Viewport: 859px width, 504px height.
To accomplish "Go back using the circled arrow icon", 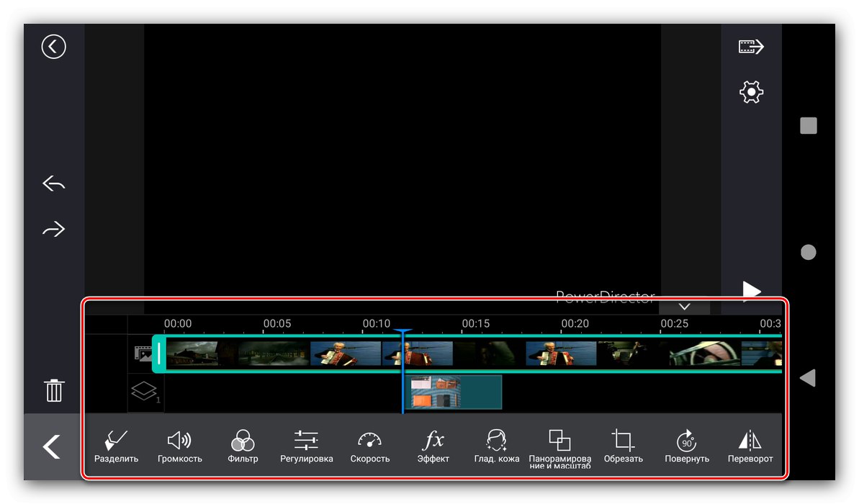I will 54,47.
